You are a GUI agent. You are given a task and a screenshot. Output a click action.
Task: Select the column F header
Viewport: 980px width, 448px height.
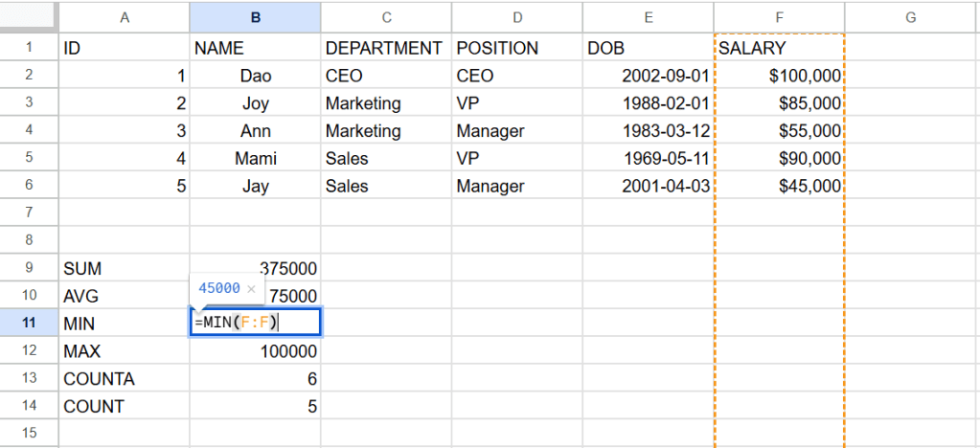coord(779,16)
